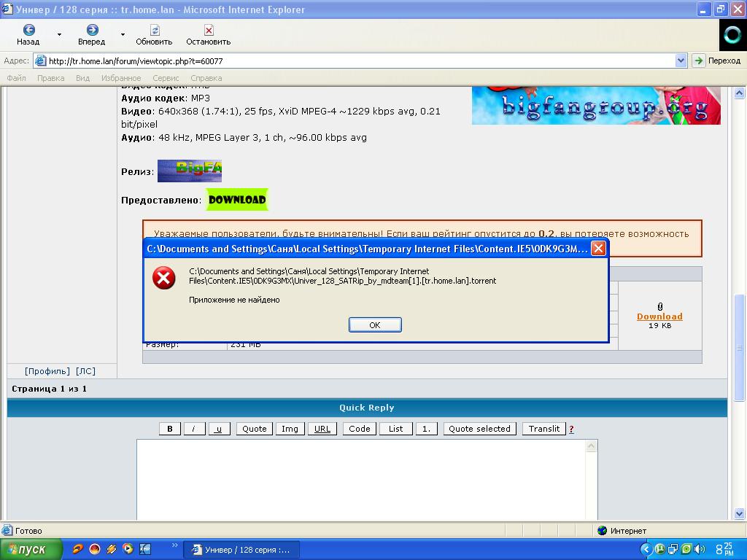Click the BigFA release banner image
The width and height of the screenshot is (747, 560).
click(x=190, y=171)
